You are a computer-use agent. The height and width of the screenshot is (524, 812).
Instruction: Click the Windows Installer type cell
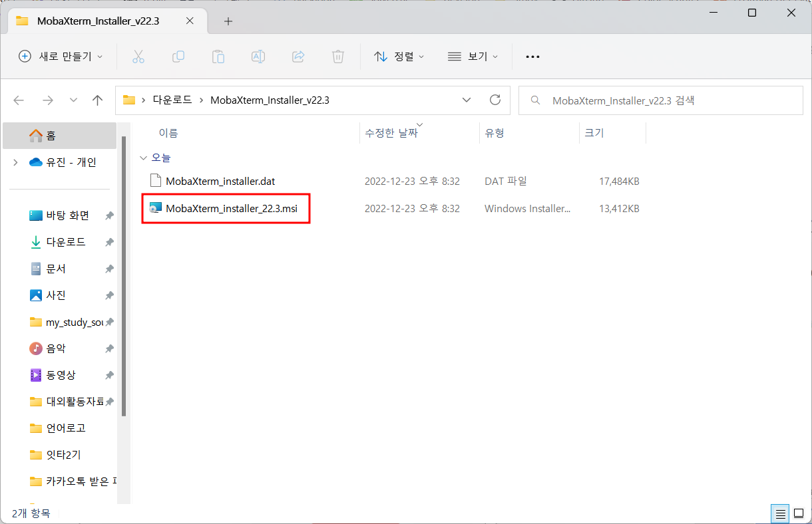[527, 208]
